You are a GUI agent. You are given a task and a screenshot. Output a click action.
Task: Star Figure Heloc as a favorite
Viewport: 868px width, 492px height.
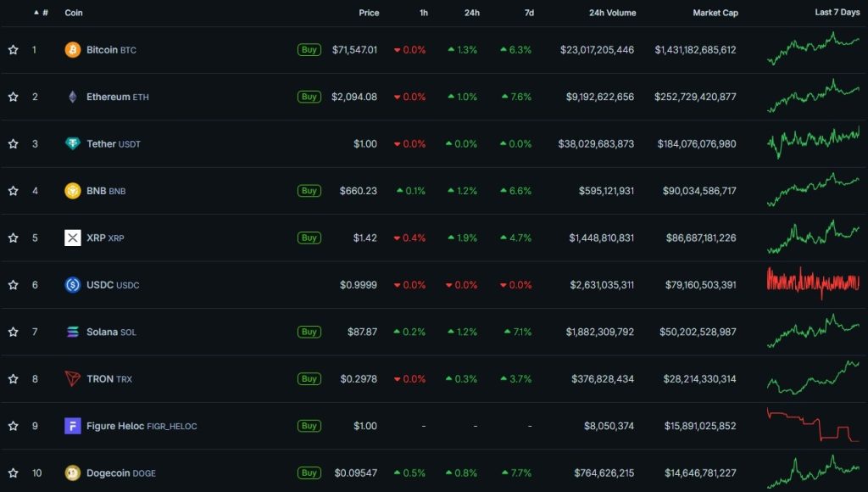pos(14,426)
